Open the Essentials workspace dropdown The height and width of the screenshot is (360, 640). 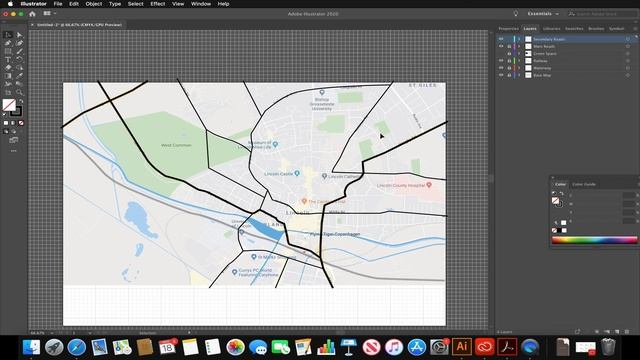(543, 13)
